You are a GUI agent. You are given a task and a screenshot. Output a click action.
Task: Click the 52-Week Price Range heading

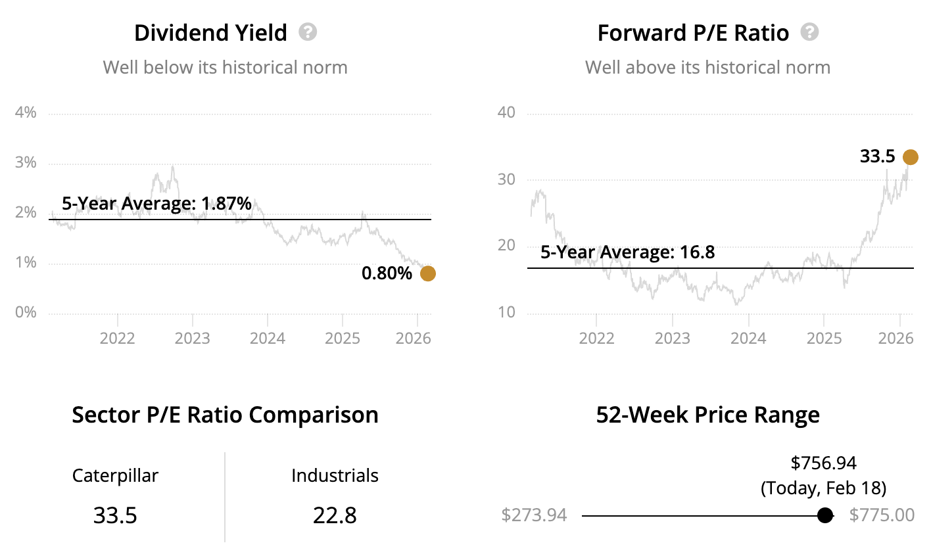[707, 415]
